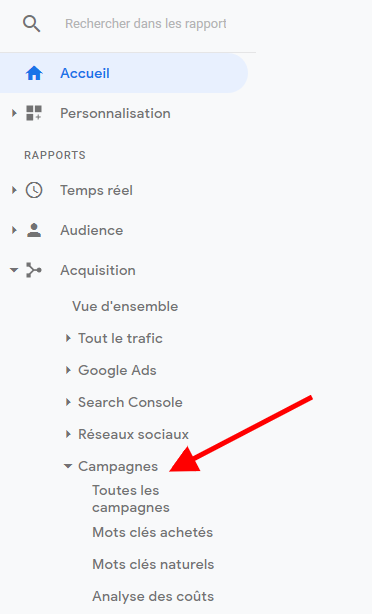Image resolution: width=372 pixels, height=614 pixels.
Task: Expand the Google Ads submenu arrow
Action: 68,370
